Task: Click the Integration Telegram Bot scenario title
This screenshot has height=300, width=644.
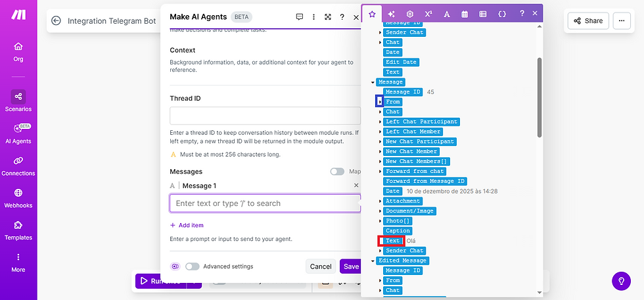Action: click(x=112, y=21)
